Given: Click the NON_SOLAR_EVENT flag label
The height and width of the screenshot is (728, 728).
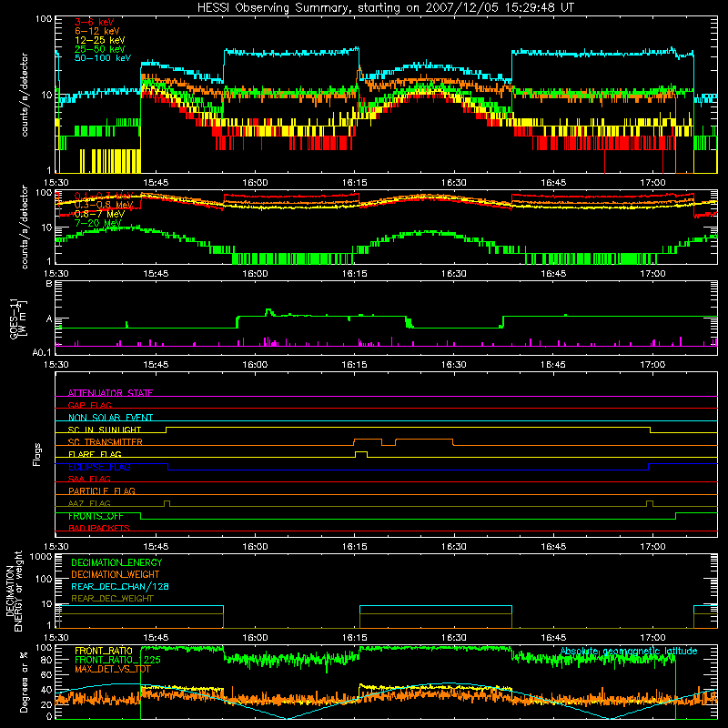Looking at the screenshot, I should tap(110, 418).
